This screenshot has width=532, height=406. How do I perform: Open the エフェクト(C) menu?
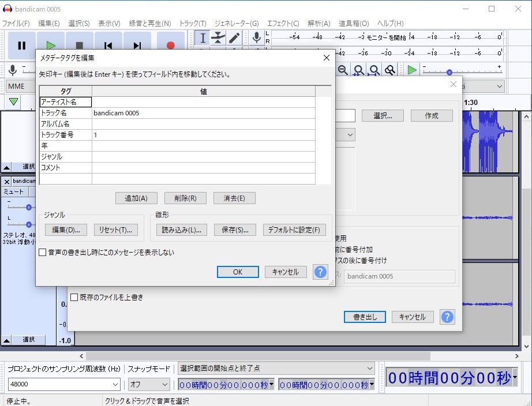point(283,24)
